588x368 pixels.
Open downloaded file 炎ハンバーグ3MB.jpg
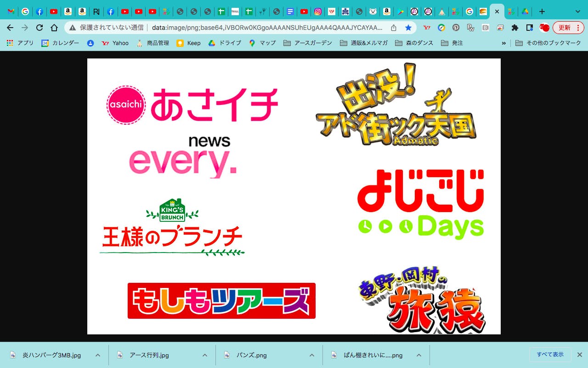[x=46, y=355]
